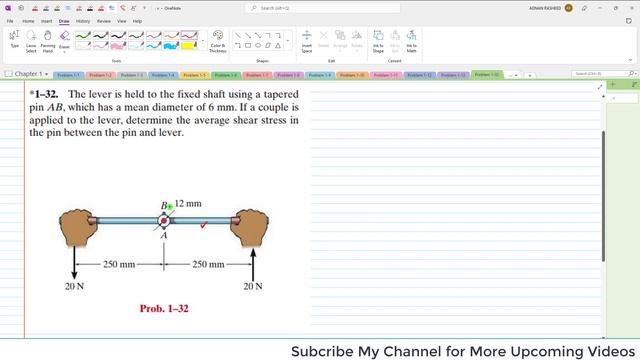Open the Feed notes icon

tap(629, 21)
